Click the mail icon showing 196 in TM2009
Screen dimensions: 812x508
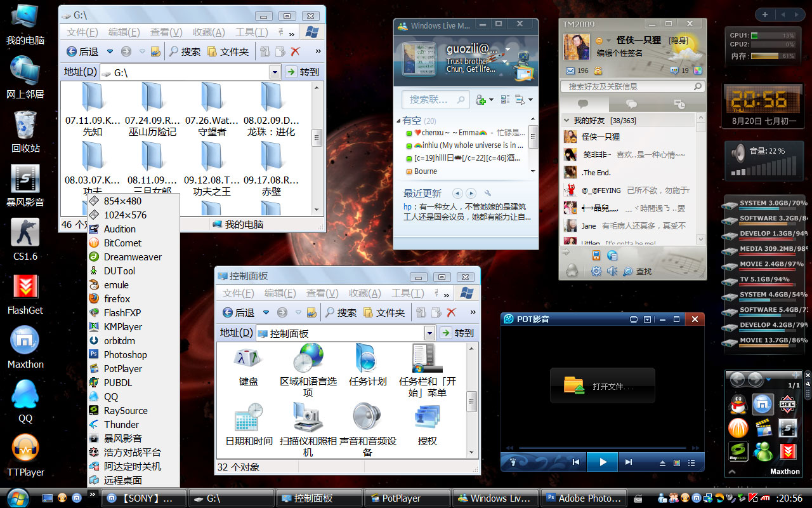570,71
